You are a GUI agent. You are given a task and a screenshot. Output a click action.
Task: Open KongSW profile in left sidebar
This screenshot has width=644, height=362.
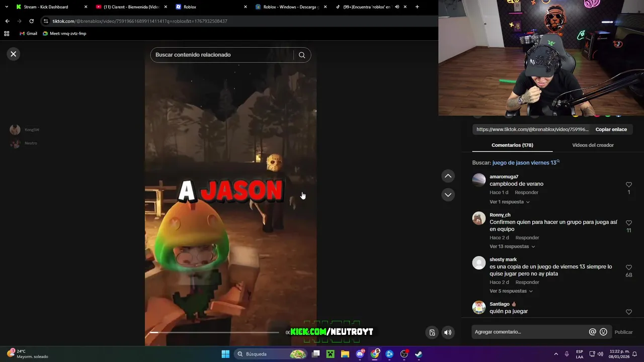(x=25, y=130)
